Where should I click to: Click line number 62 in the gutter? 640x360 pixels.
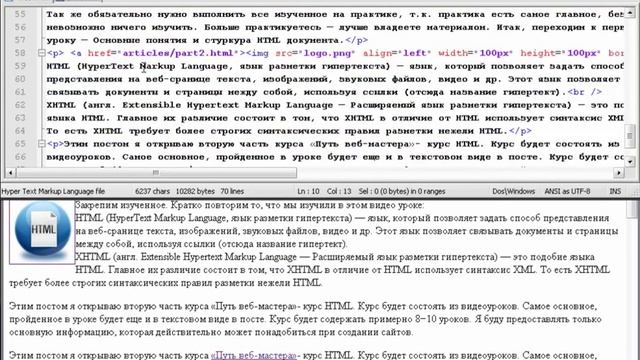(20, 105)
